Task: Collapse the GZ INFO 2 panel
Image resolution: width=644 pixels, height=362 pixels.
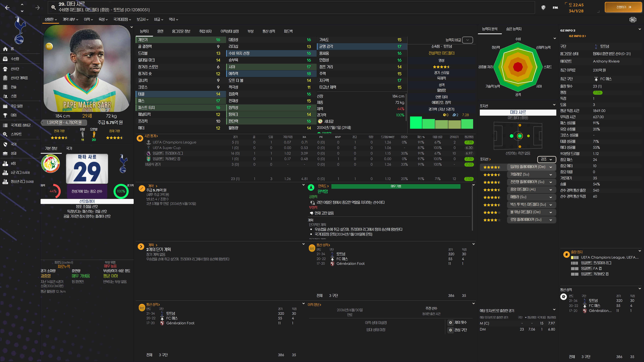Action: click(639, 29)
